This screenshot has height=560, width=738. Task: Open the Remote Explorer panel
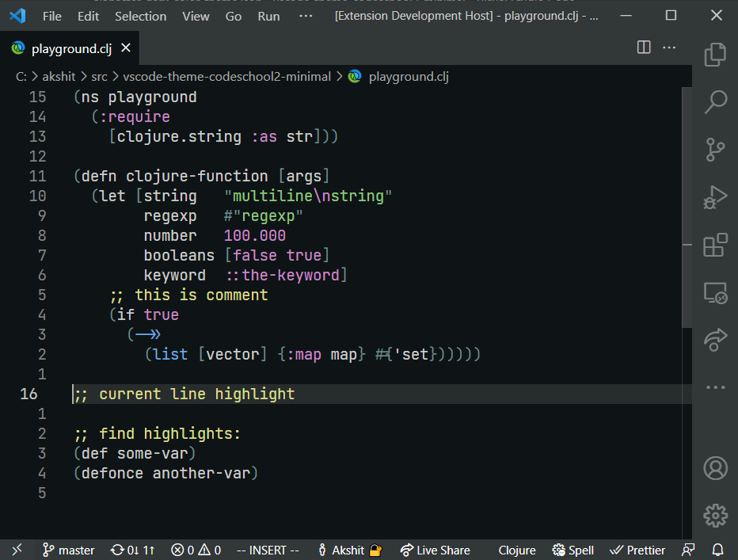click(715, 294)
